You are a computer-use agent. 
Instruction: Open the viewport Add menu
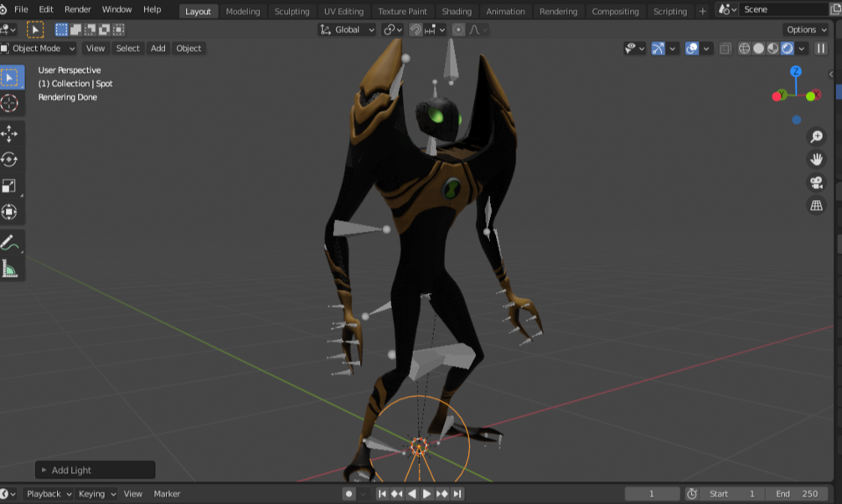pos(158,49)
